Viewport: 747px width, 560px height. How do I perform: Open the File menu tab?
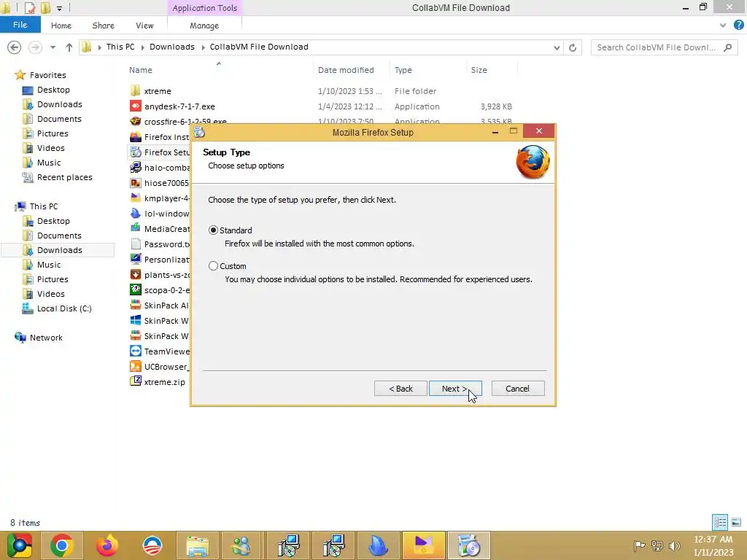tap(20, 25)
